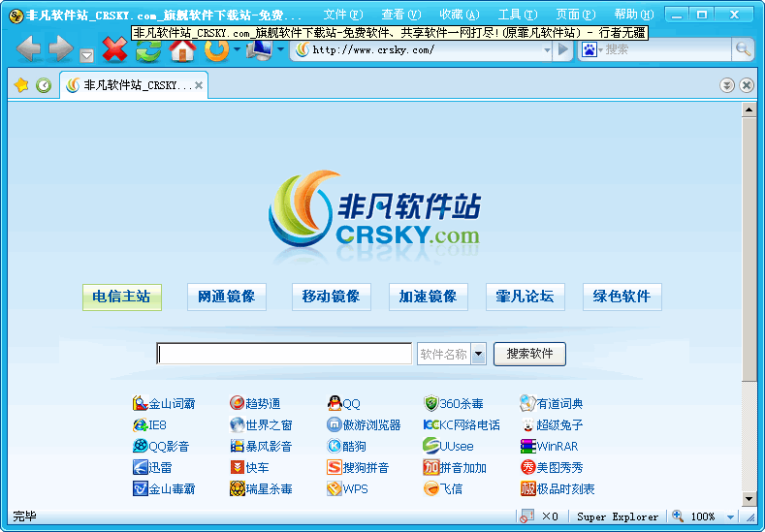Open 搜狗拼音 link
Image resolution: width=765 pixels, height=532 pixels.
pyautogui.click(x=358, y=467)
